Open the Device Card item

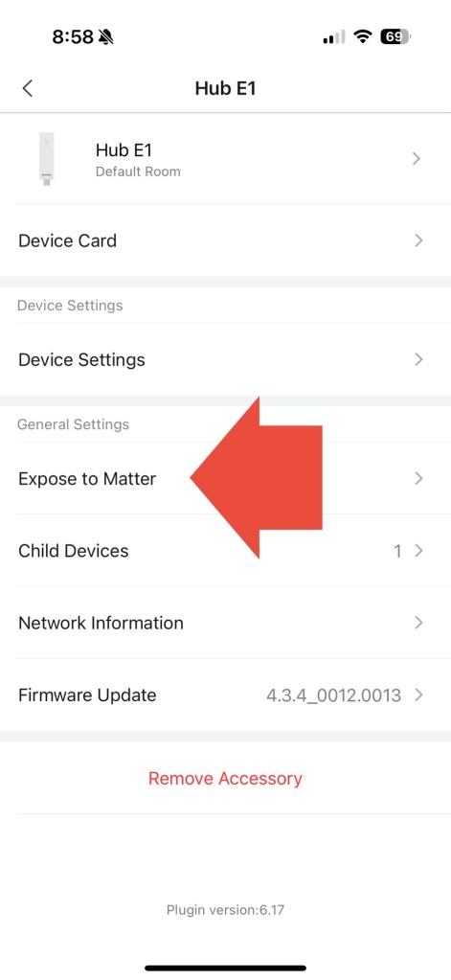pos(226,240)
